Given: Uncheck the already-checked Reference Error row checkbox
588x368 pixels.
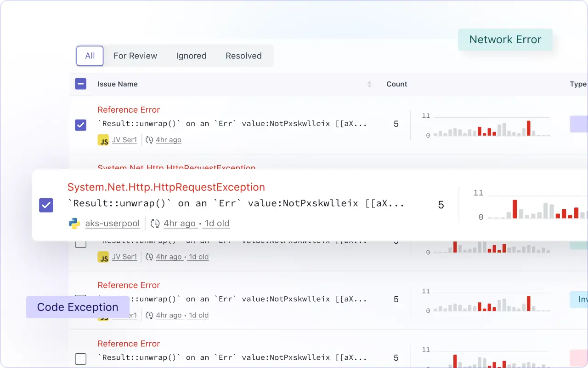Looking at the screenshot, I should 81,125.
